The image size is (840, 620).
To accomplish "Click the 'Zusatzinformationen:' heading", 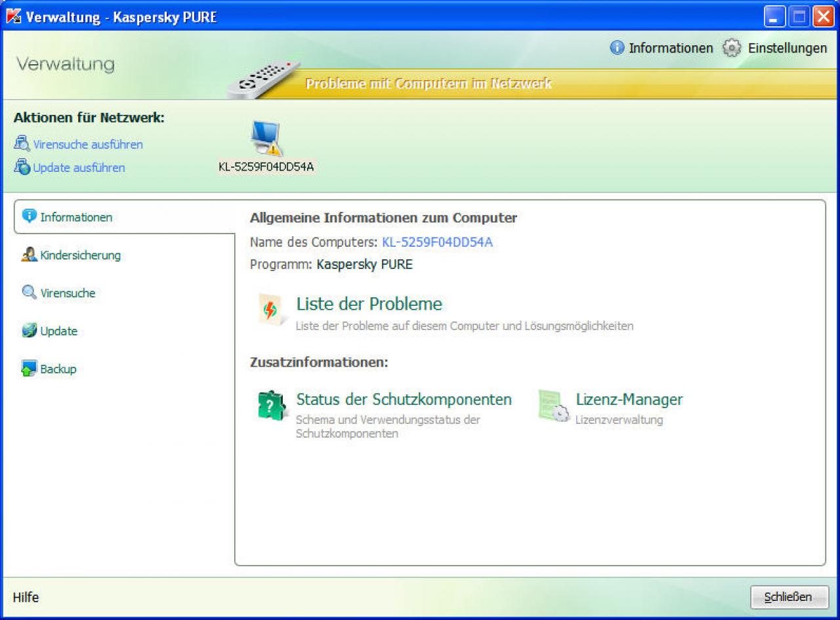I will [x=319, y=362].
